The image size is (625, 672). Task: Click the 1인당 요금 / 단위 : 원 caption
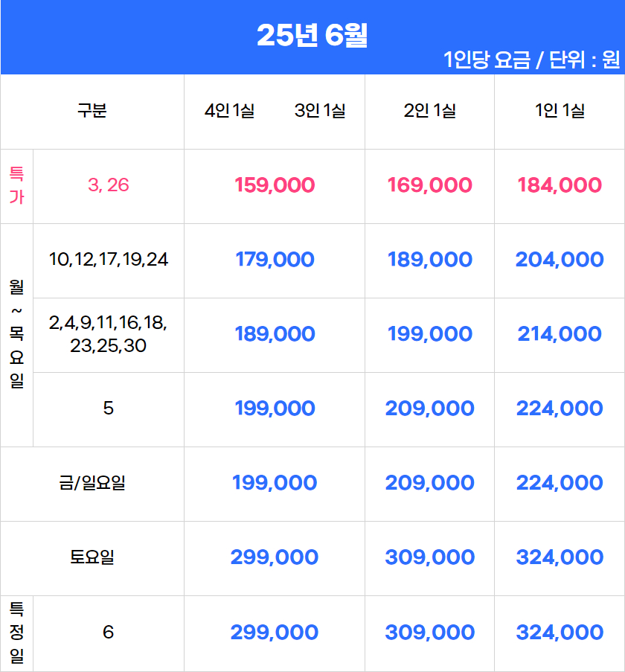(531, 60)
